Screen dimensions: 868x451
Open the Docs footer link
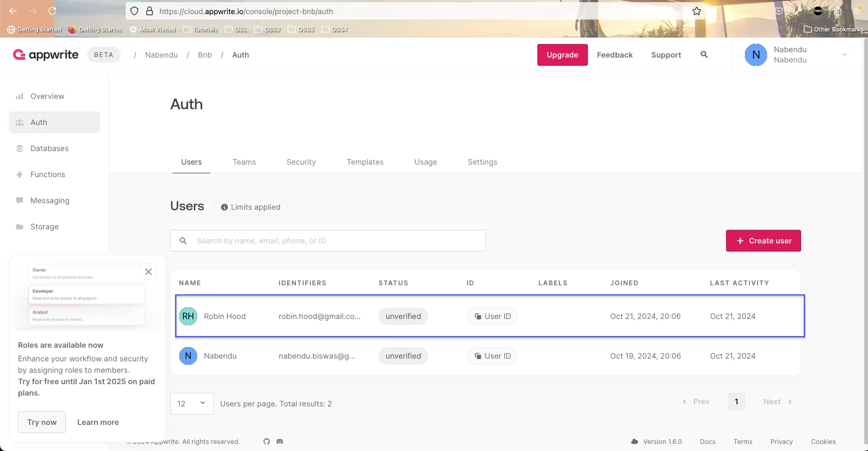coord(708,442)
